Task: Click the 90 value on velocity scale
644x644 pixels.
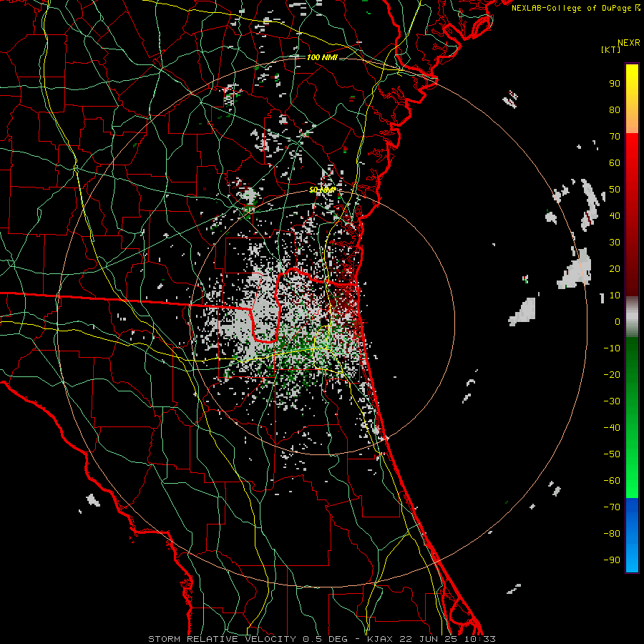Action: (615, 84)
